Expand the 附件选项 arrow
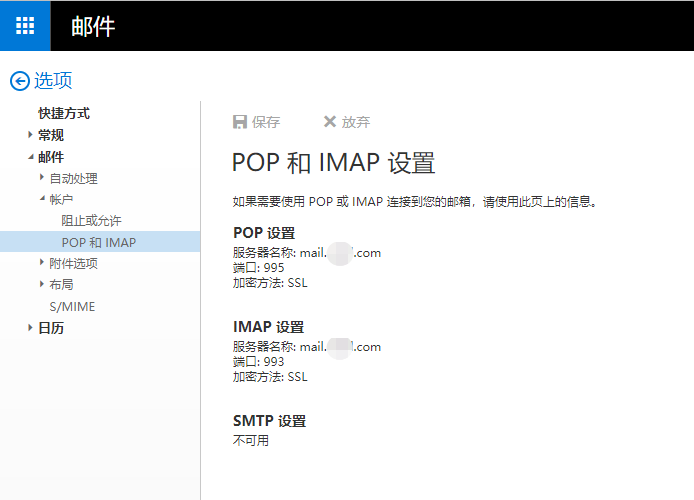This screenshot has width=694, height=500. (42, 262)
